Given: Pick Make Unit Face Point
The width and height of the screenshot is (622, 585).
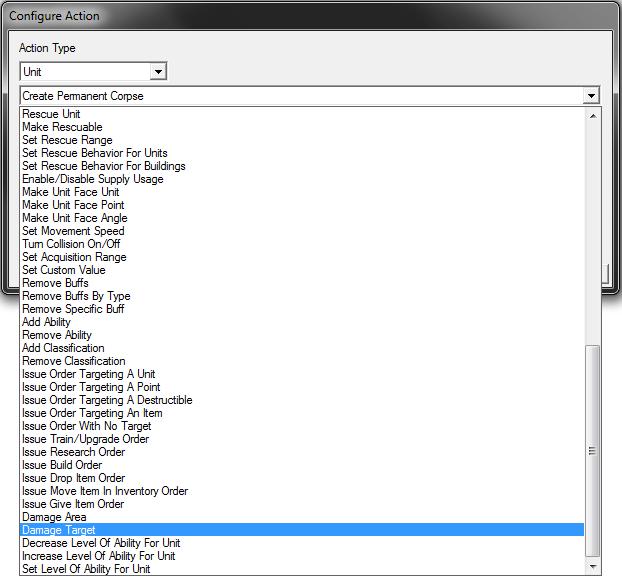Looking at the screenshot, I should [x=302, y=205].
